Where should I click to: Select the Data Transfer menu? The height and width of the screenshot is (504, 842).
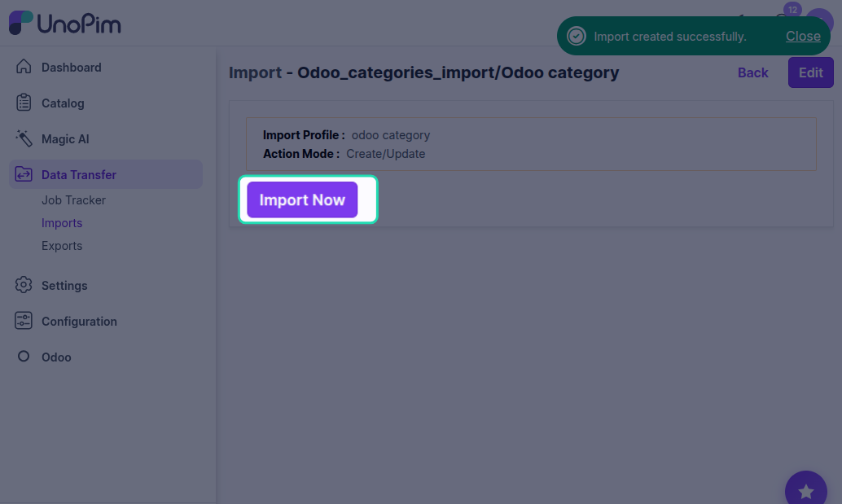106,174
